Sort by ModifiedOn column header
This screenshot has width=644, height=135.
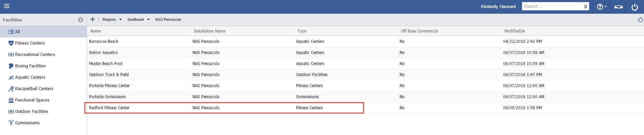click(514, 31)
